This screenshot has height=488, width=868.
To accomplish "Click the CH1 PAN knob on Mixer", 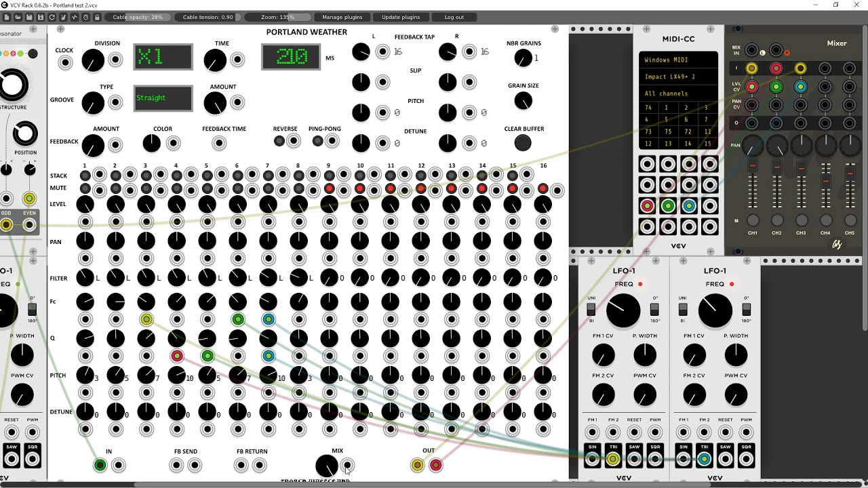I will click(x=752, y=145).
